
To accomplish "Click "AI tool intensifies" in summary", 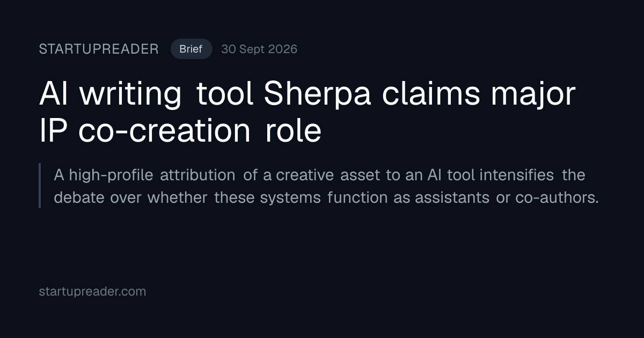I will (x=491, y=175).
